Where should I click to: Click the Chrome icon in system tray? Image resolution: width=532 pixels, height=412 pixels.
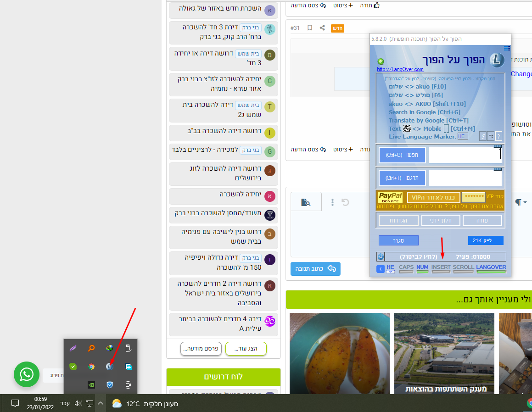(x=91, y=367)
